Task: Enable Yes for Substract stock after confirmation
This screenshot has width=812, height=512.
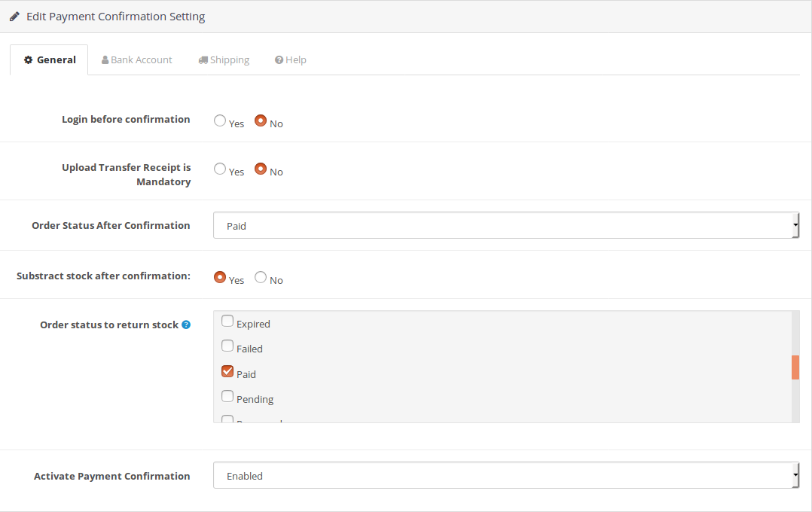Action: coord(220,277)
